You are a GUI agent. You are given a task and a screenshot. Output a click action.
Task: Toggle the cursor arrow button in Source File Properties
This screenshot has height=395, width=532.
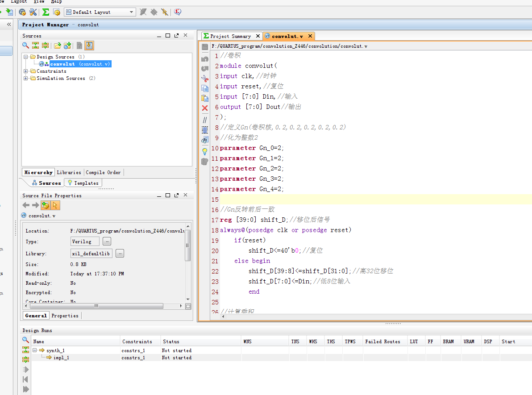pyautogui.click(x=55, y=205)
